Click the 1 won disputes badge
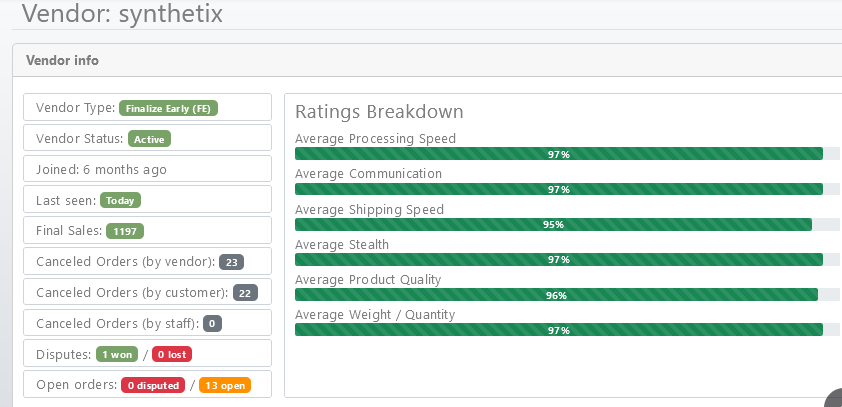842x407 pixels. coord(116,354)
